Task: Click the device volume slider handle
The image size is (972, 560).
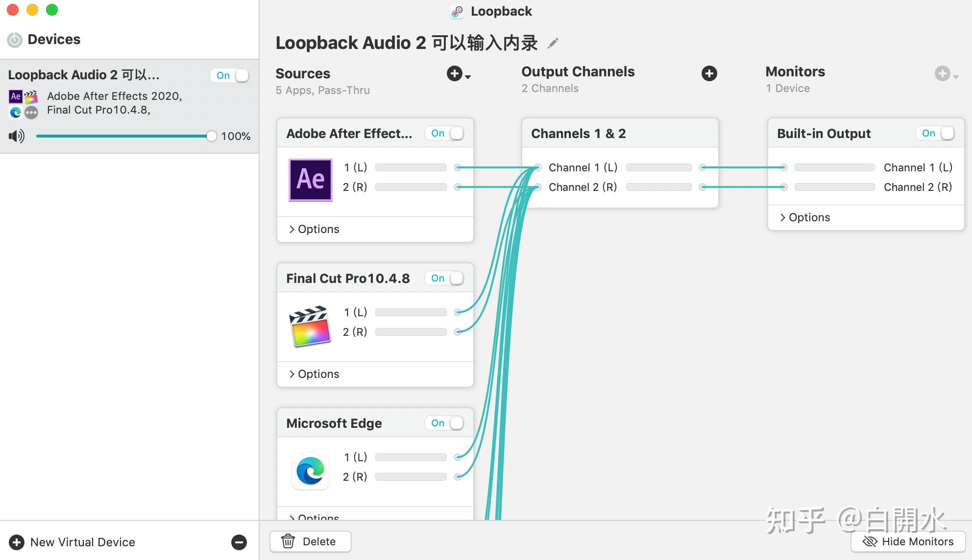Action: [x=211, y=136]
